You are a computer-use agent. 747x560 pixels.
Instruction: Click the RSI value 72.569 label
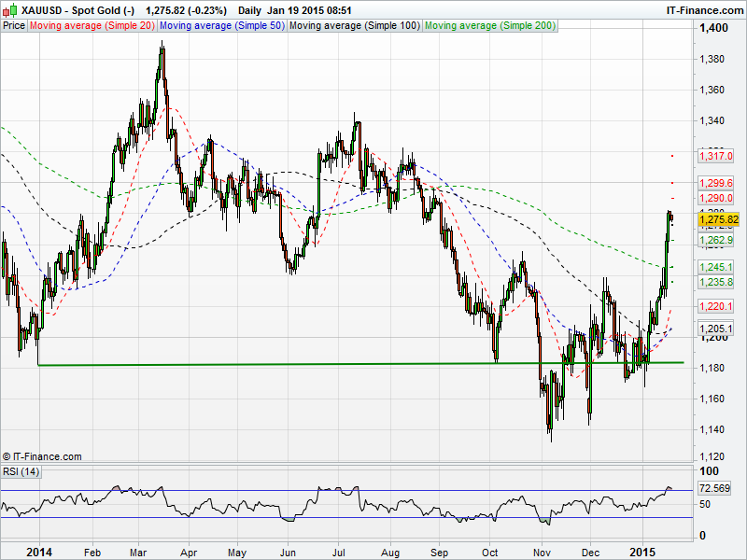tap(713, 488)
